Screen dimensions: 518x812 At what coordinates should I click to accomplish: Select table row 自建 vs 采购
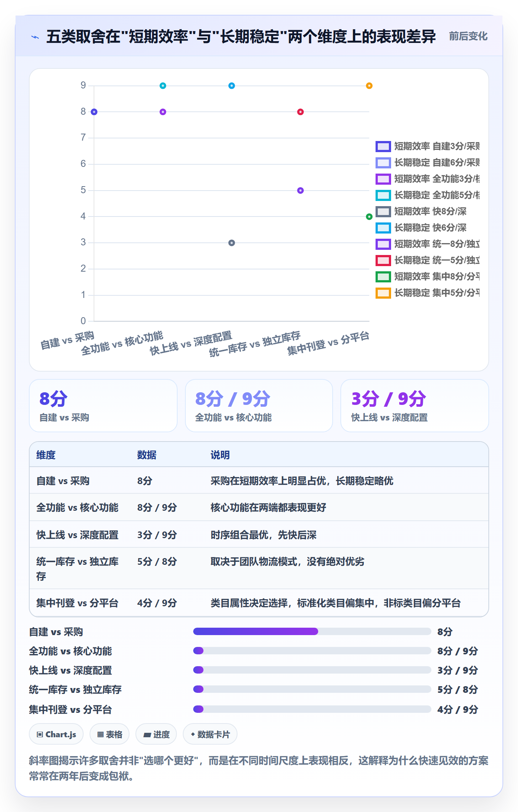pos(259,480)
